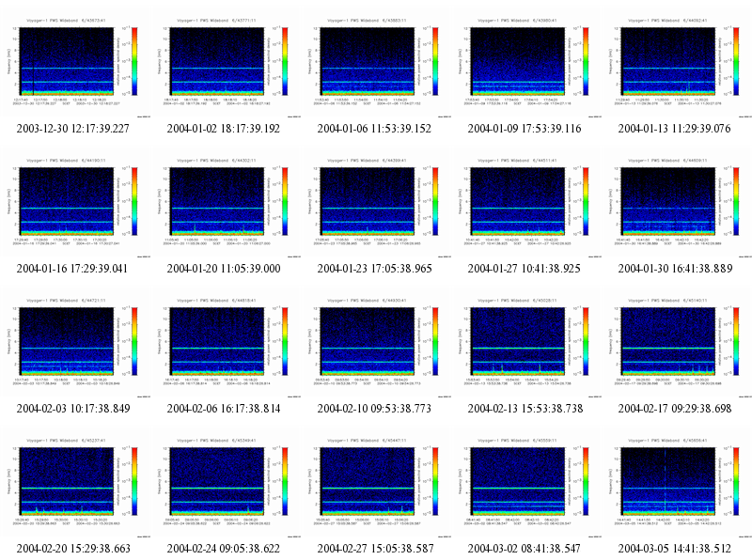Click the caption text 2004-02-27 15:05:38.587
The width and height of the screenshot is (752, 560).
[x=375, y=549]
